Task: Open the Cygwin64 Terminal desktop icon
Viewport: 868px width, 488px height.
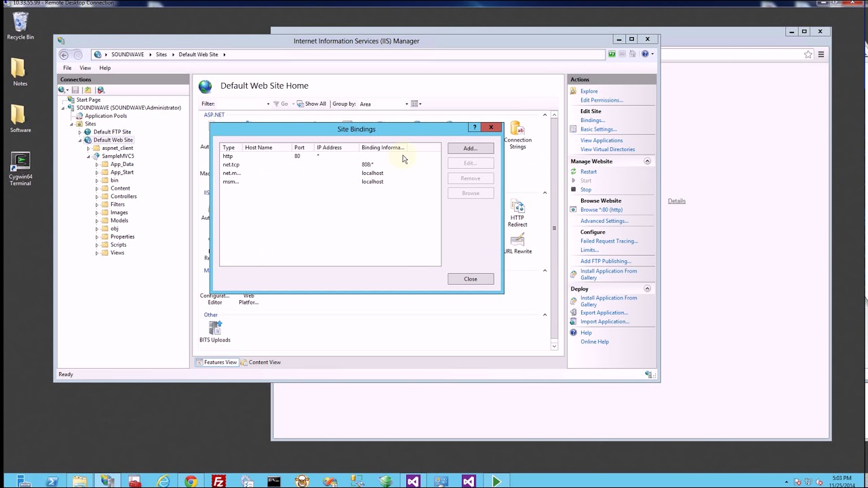Action: (20, 169)
